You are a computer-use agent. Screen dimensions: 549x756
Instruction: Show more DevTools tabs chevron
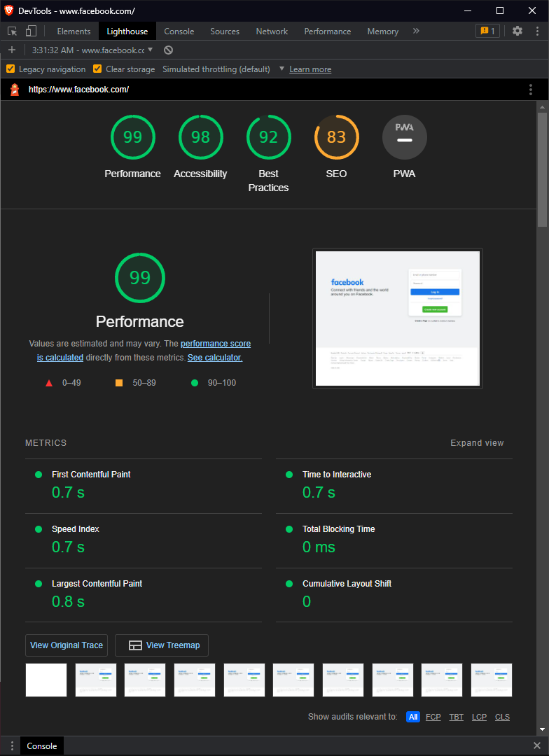416,31
